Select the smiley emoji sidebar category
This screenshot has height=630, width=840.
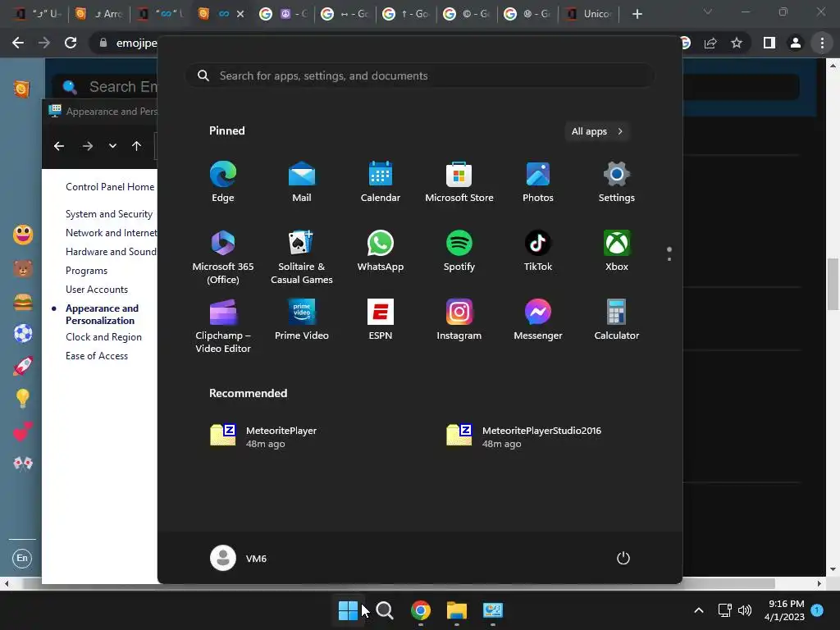[22, 235]
